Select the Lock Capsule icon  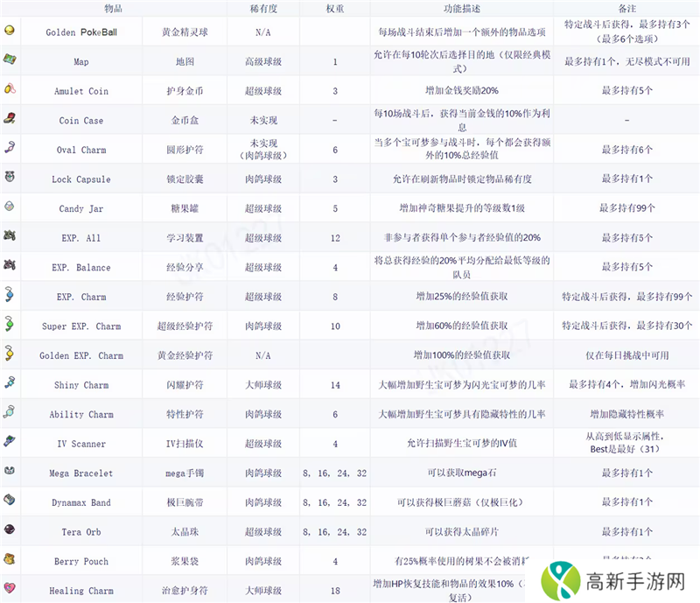10,178
